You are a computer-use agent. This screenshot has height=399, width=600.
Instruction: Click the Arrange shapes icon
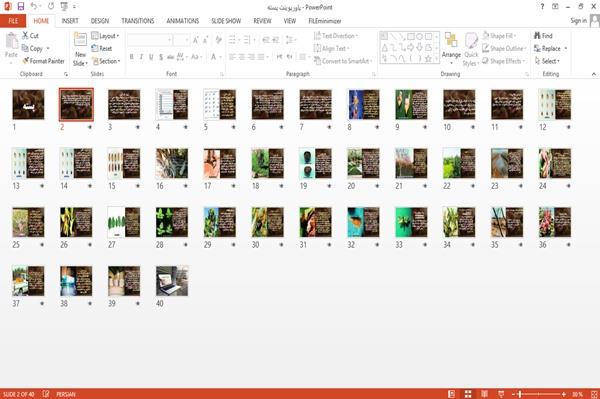click(x=451, y=41)
